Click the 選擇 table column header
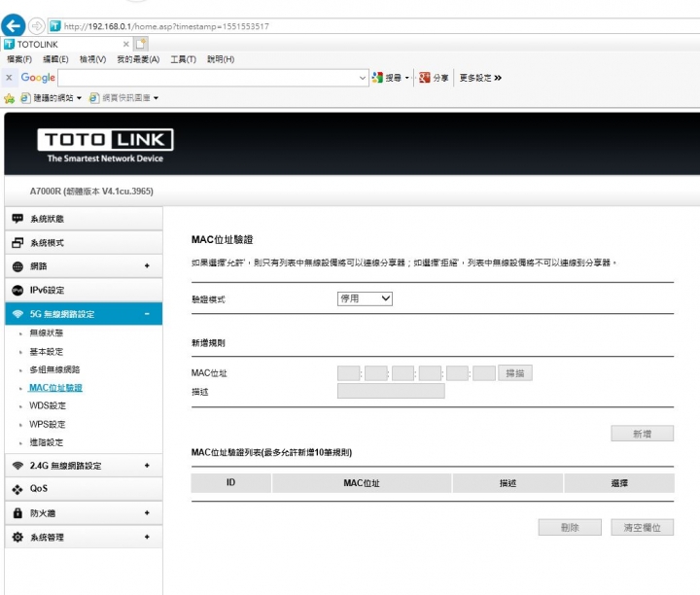The width and height of the screenshot is (700, 595). click(x=619, y=483)
